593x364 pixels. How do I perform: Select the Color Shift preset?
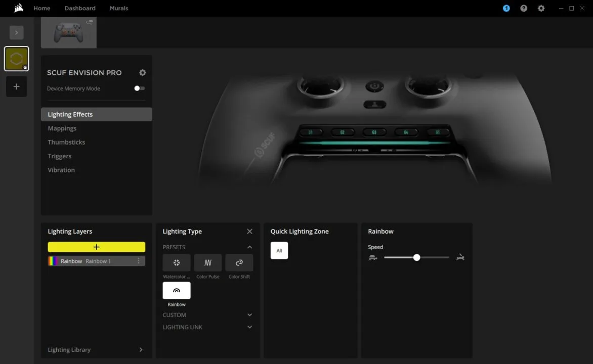(239, 262)
